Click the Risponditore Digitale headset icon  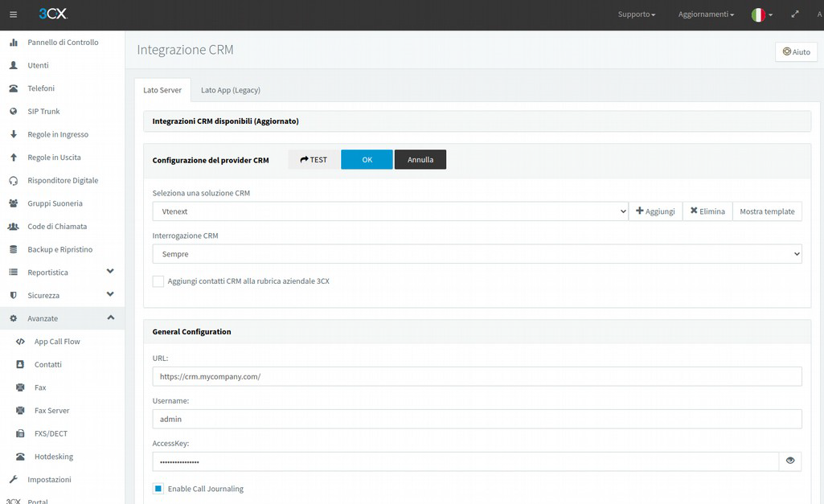pyautogui.click(x=14, y=180)
